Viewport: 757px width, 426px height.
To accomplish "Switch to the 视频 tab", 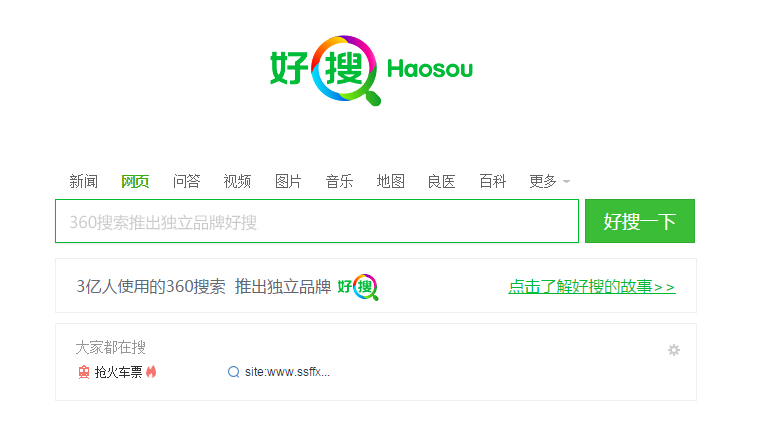I will tap(237, 182).
